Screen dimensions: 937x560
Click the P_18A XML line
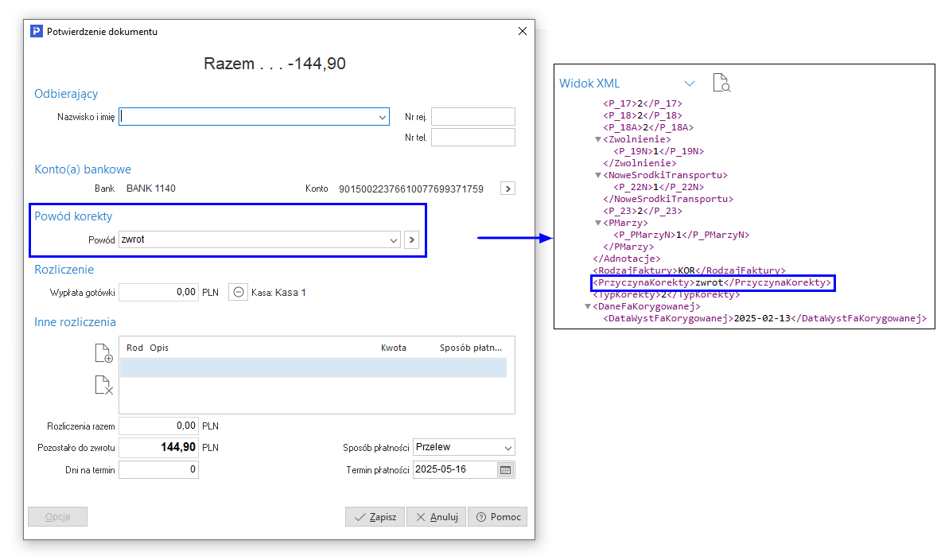coord(648,127)
